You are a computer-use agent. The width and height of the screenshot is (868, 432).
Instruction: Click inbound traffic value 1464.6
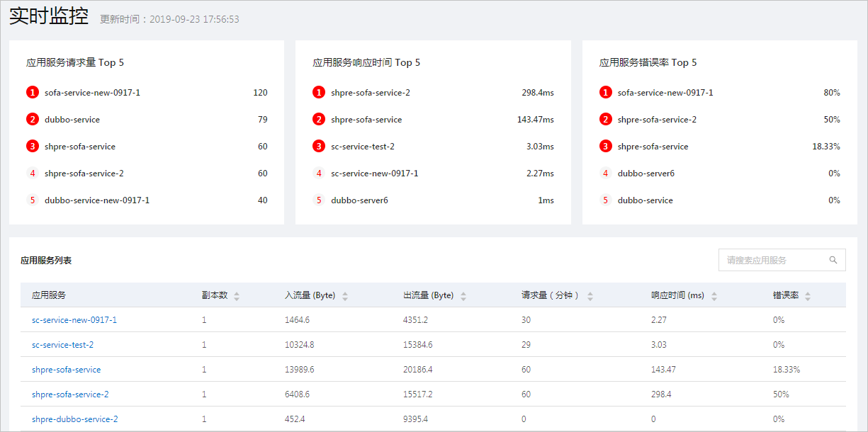point(297,320)
